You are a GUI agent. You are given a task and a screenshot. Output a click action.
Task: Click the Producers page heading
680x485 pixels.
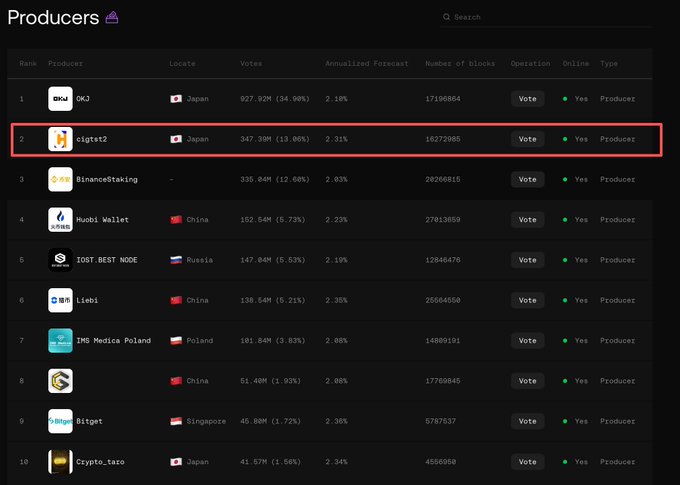(x=53, y=18)
